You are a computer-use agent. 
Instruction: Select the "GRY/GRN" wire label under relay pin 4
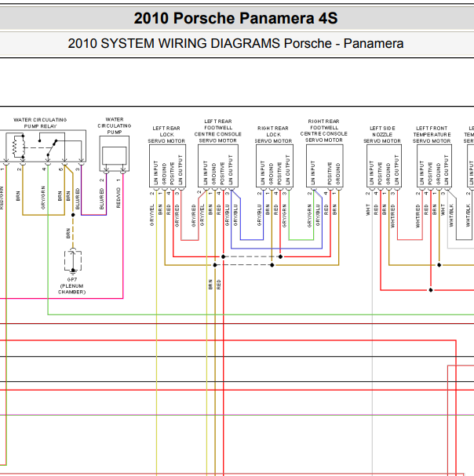click(43, 198)
